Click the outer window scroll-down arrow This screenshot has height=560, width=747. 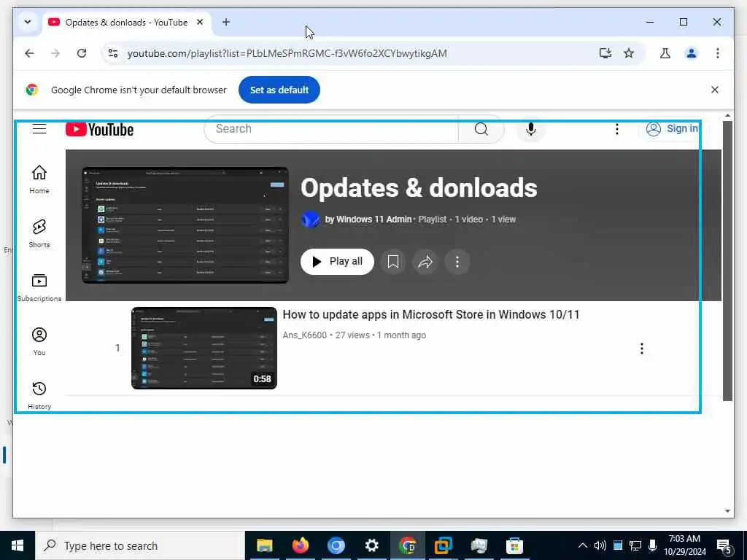[x=727, y=511]
